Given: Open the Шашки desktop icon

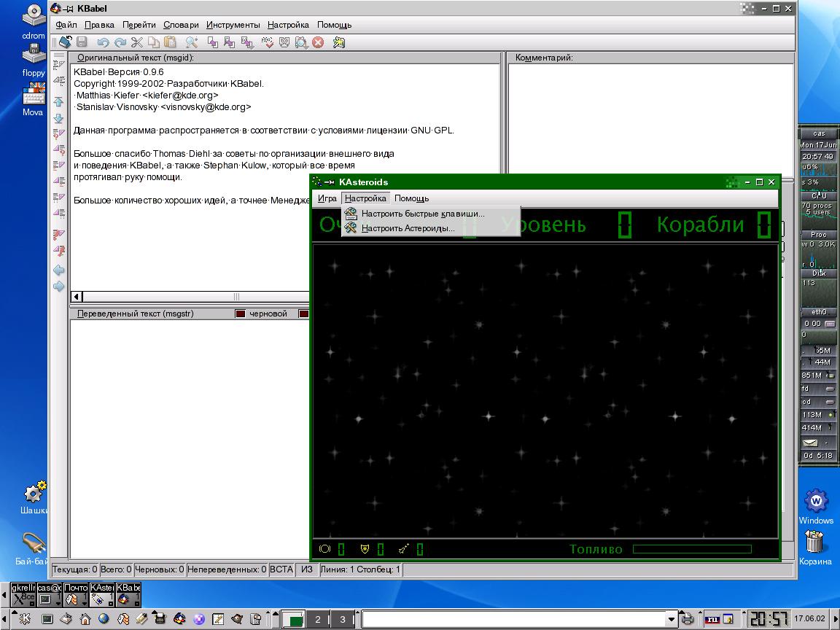Looking at the screenshot, I should [34, 496].
